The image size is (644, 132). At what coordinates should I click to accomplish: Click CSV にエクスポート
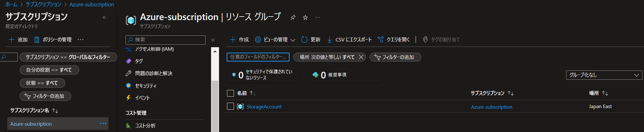coord(349,40)
